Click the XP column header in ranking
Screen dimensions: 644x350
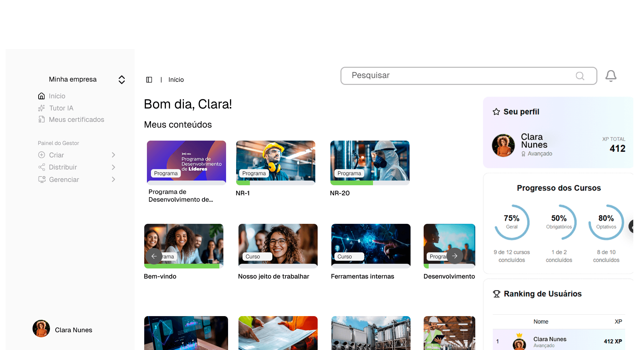(619, 322)
